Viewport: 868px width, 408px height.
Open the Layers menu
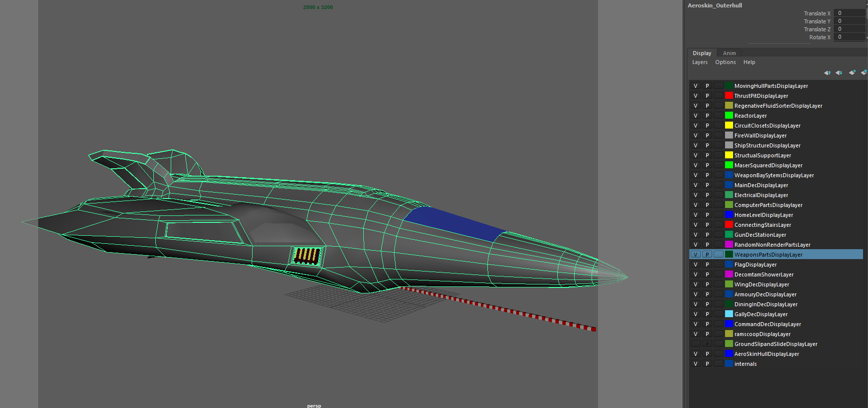pos(700,63)
